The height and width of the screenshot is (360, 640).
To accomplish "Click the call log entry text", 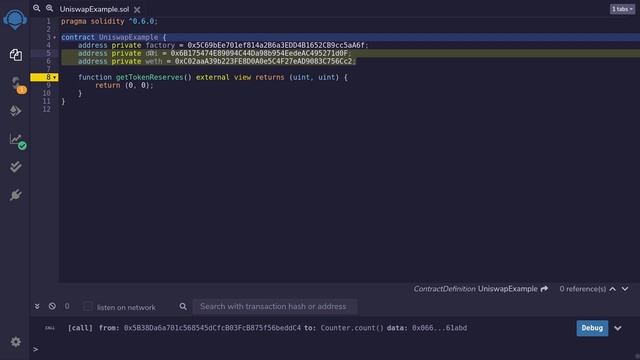I will [267, 328].
